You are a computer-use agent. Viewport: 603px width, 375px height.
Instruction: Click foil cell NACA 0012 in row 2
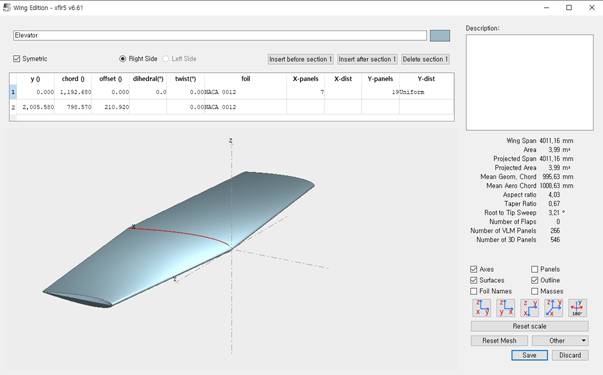(x=245, y=107)
